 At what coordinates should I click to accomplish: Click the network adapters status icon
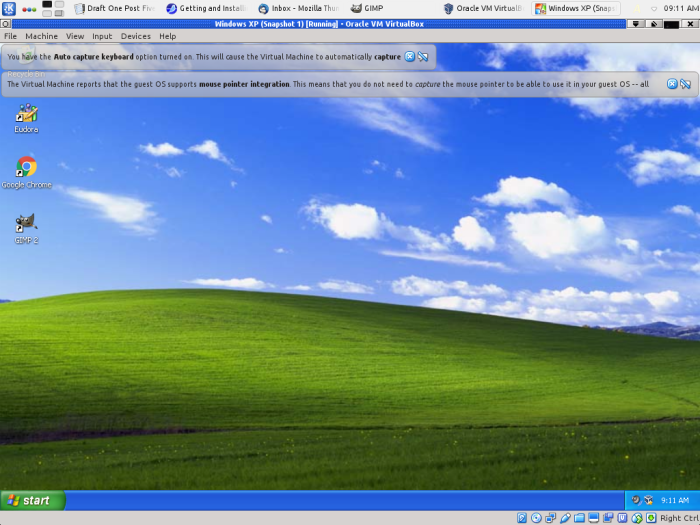click(550, 518)
